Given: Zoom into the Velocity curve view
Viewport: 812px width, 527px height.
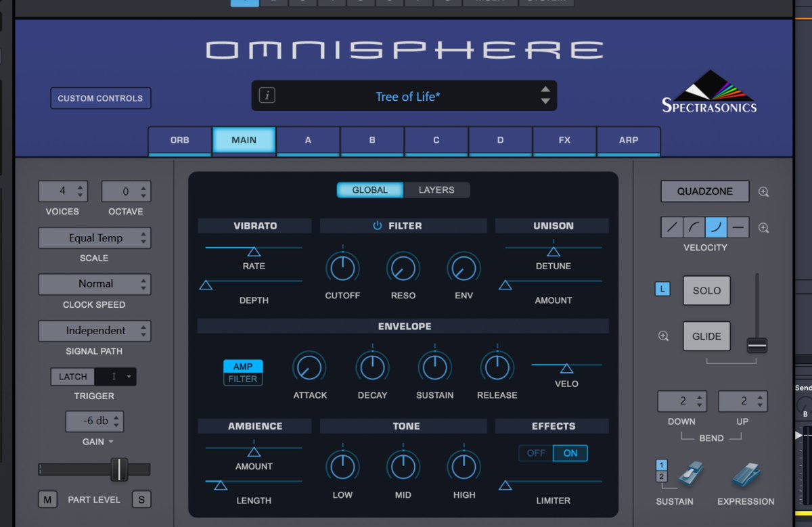Looking at the screenshot, I should click(x=763, y=228).
